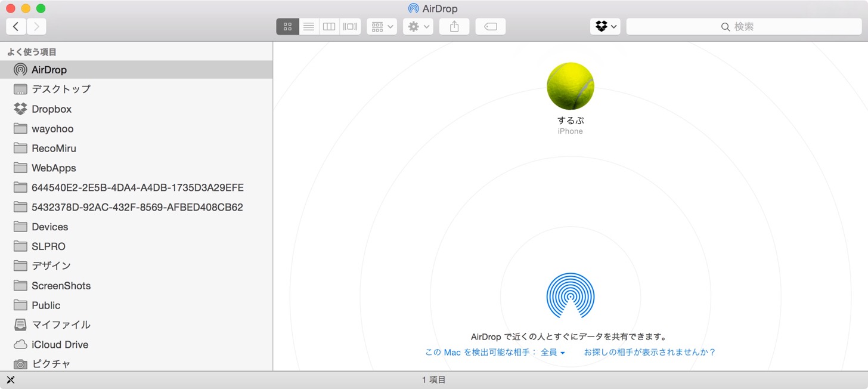Click the 1 項目 status bar text
The width and height of the screenshot is (868, 389).
434,380
